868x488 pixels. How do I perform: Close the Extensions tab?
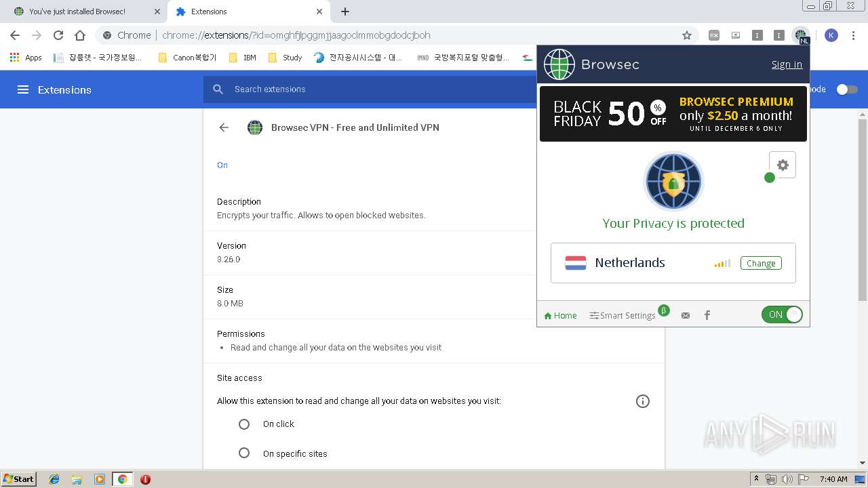coord(319,12)
